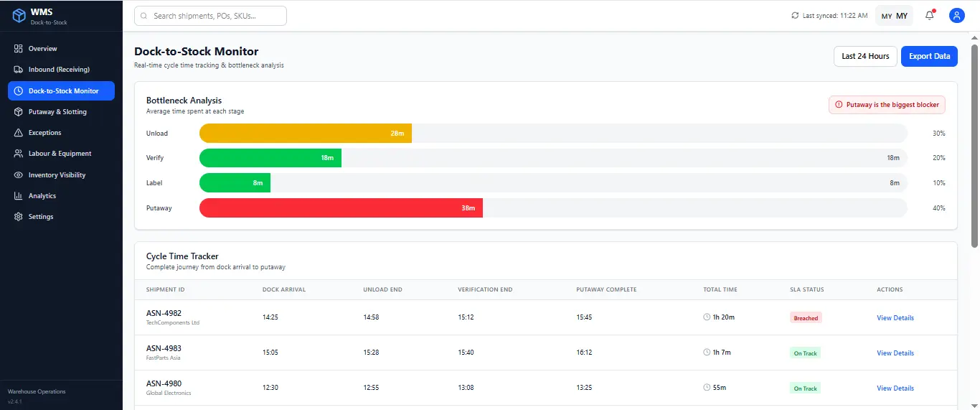Click the WMS cube logo icon

19,16
